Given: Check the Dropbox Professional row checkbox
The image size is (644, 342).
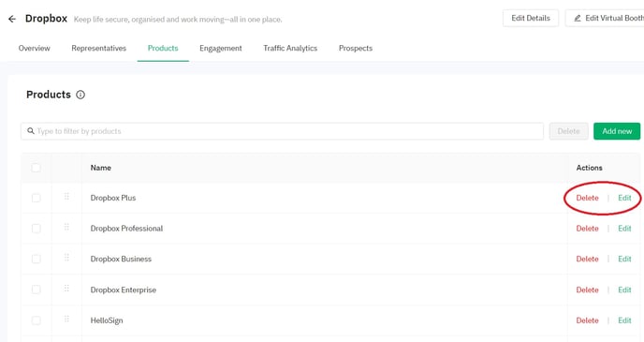Looking at the screenshot, I should (37, 229).
